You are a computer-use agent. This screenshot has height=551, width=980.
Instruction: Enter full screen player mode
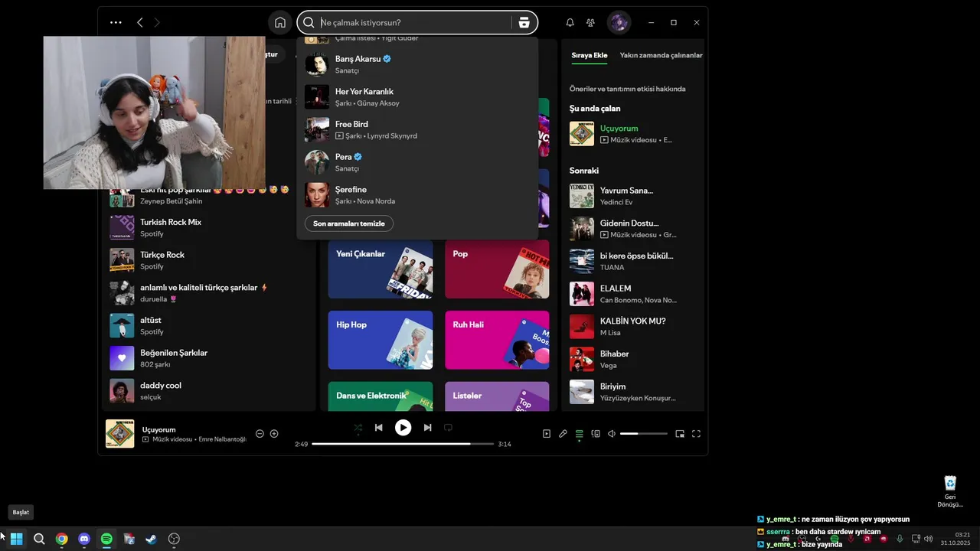[x=696, y=434]
